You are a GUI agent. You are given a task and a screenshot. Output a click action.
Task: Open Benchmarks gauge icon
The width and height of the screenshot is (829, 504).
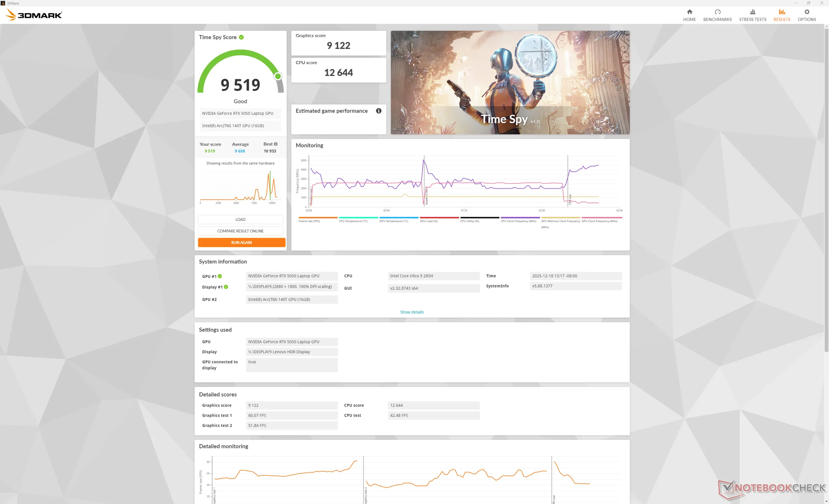[717, 12]
